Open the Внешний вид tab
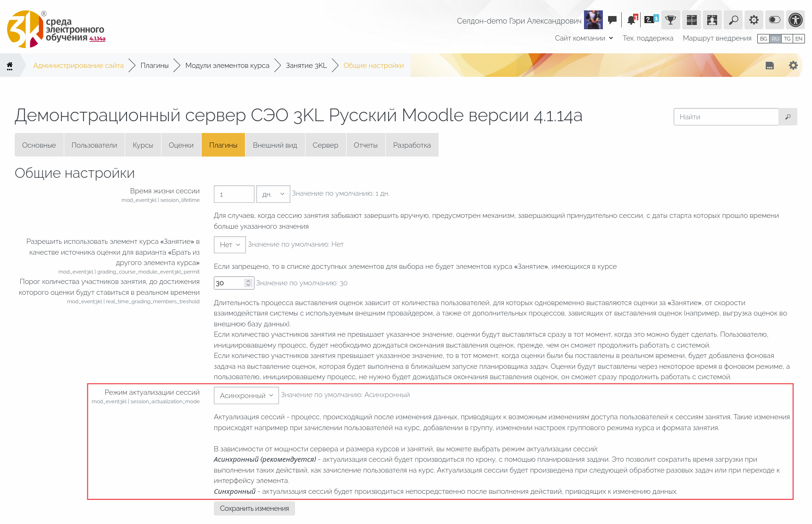The width and height of the screenshot is (812, 524). pyautogui.click(x=275, y=145)
